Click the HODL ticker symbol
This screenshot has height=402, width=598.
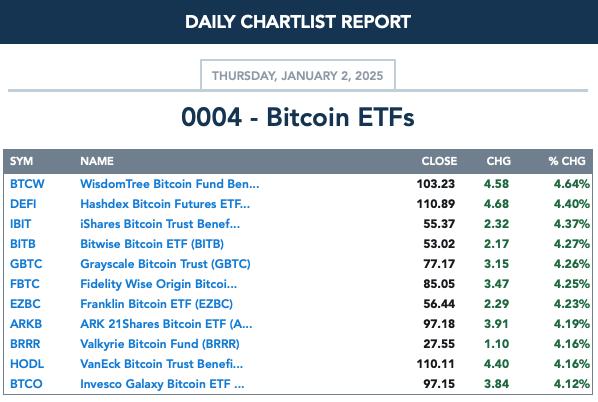pyautogui.click(x=27, y=364)
